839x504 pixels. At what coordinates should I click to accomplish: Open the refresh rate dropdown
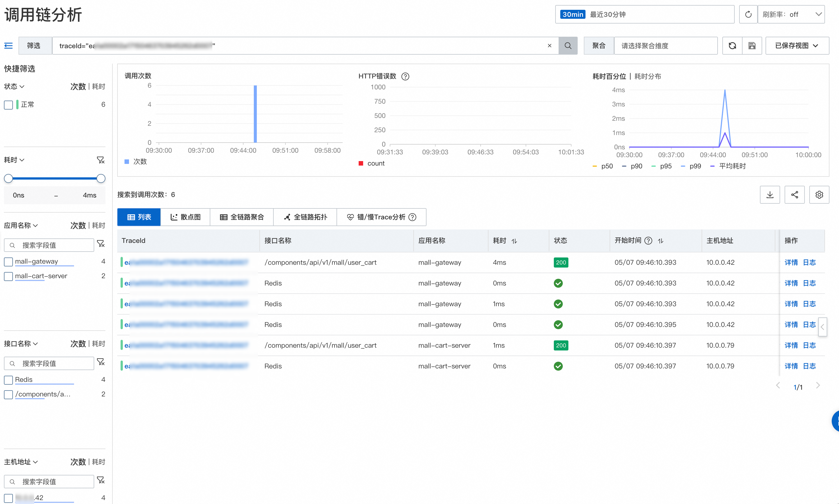point(791,14)
